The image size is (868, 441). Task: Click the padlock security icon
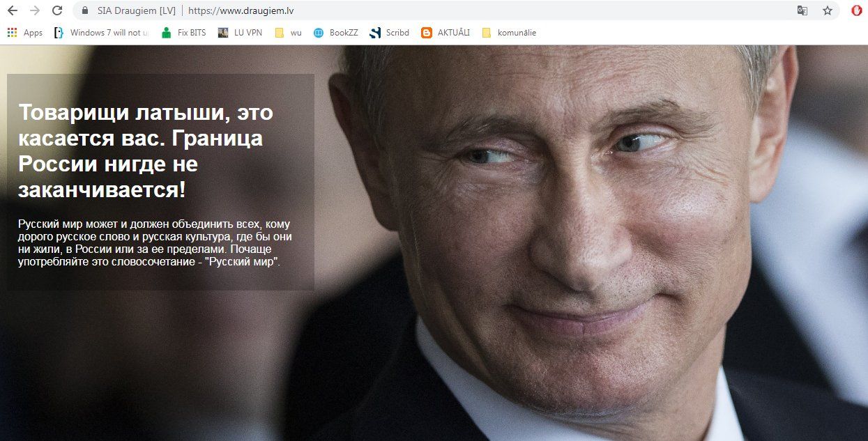(85, 10)
